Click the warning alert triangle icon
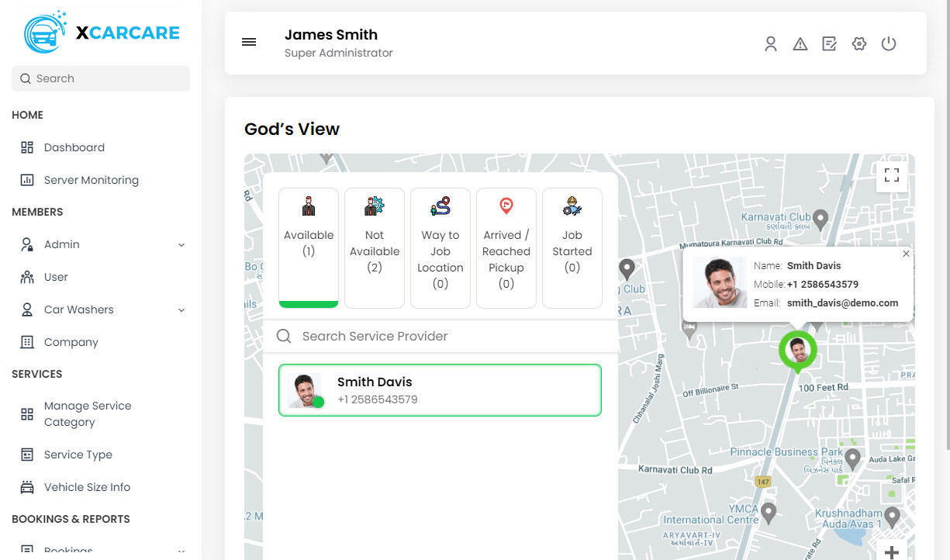950x560 pixels. [800, 44]
